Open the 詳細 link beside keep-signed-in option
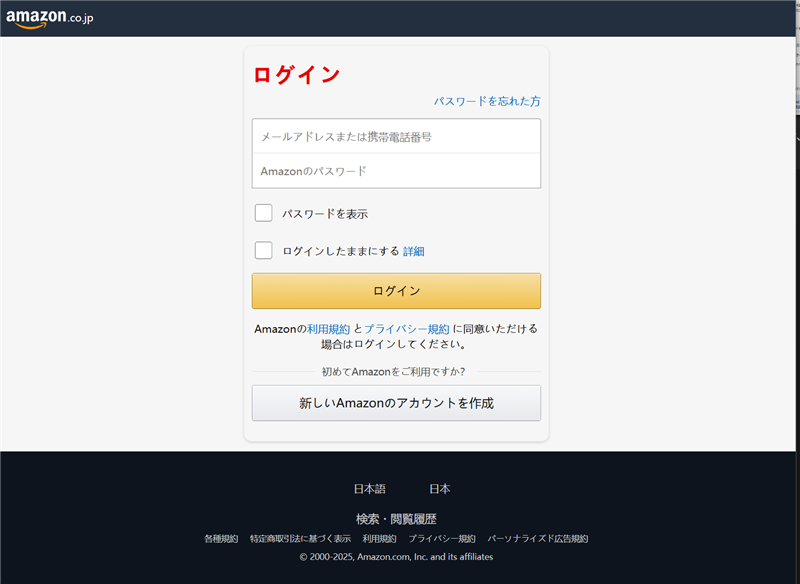The image size is (800, 584). pos(413,251)
